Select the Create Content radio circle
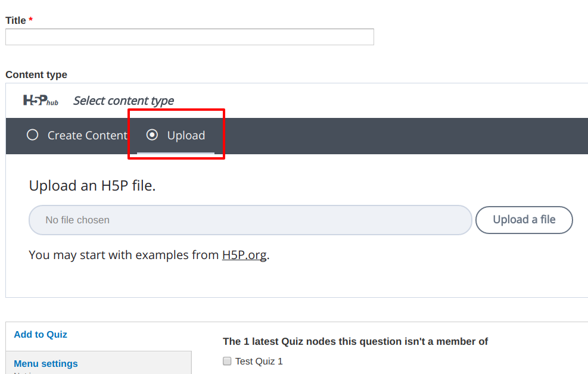Screen dimensions: 588x374 pos(33,135)
